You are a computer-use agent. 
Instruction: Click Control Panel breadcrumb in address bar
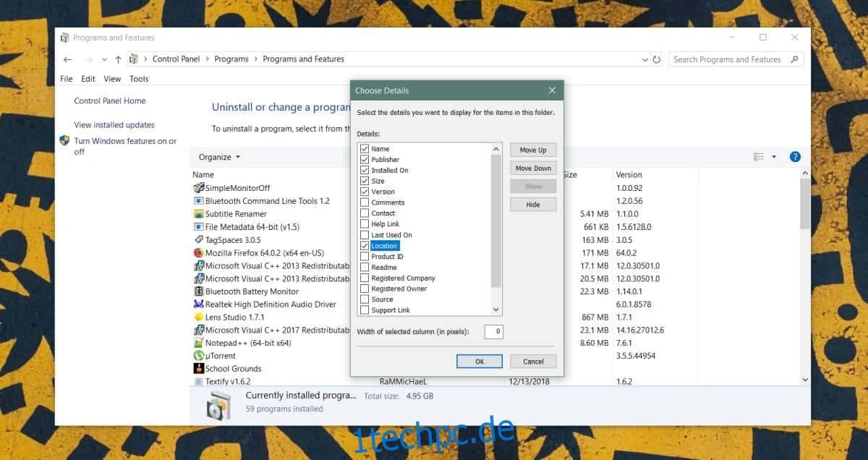176,59
